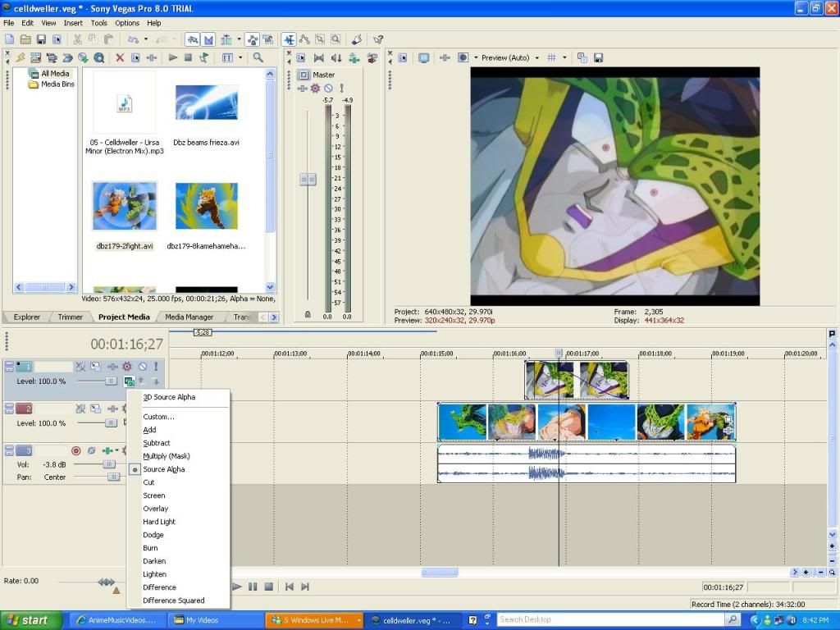This screenshot has width=840, height=630.
Task: Mute video track 1
Action: [x=143, y=367]
